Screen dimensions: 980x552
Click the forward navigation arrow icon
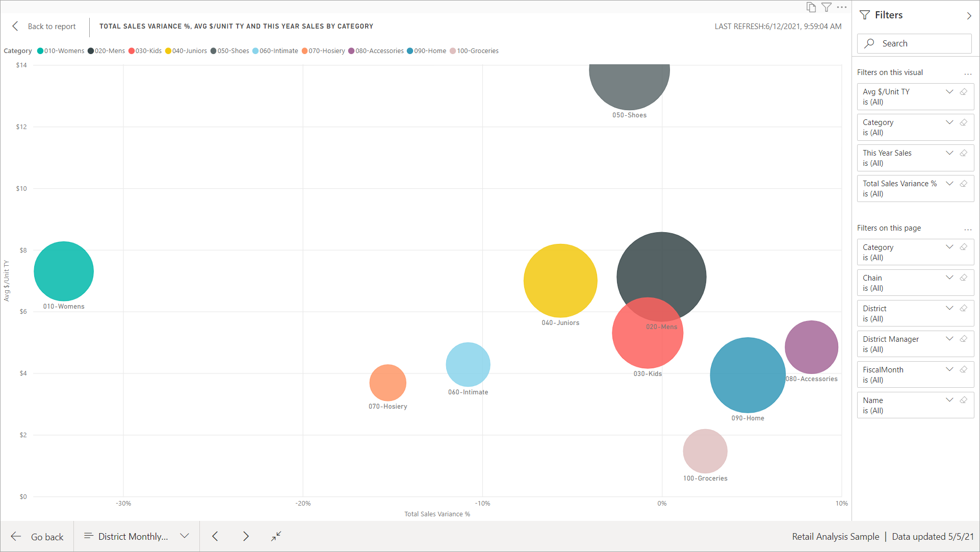(246, 536)
